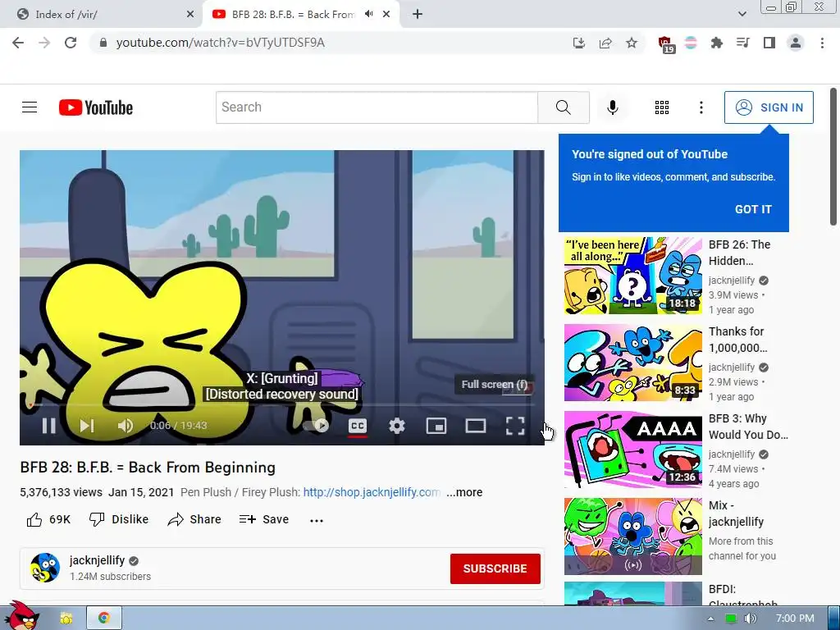Open the tab search dropdown chevron
This screenshot has height=630, width=840.
(742, 14)
